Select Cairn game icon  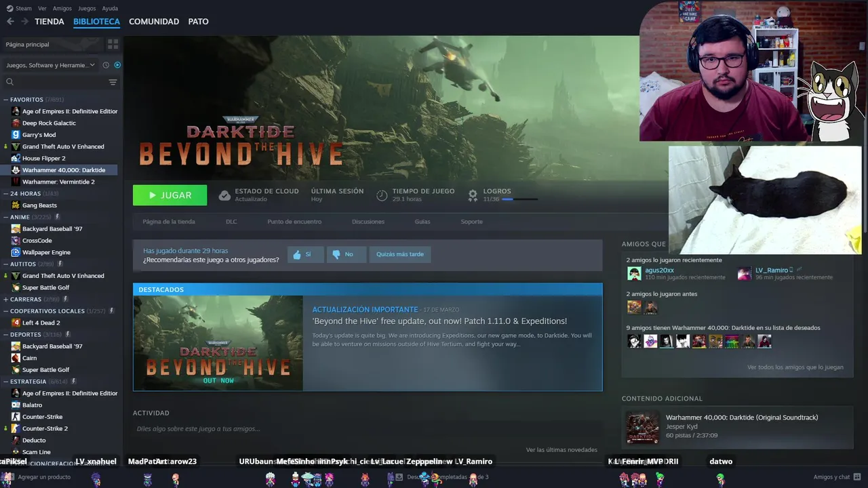(x=16, y=358)
